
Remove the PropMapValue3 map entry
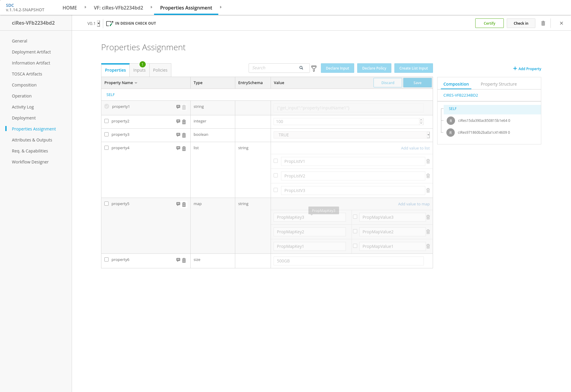click(428, 217)
